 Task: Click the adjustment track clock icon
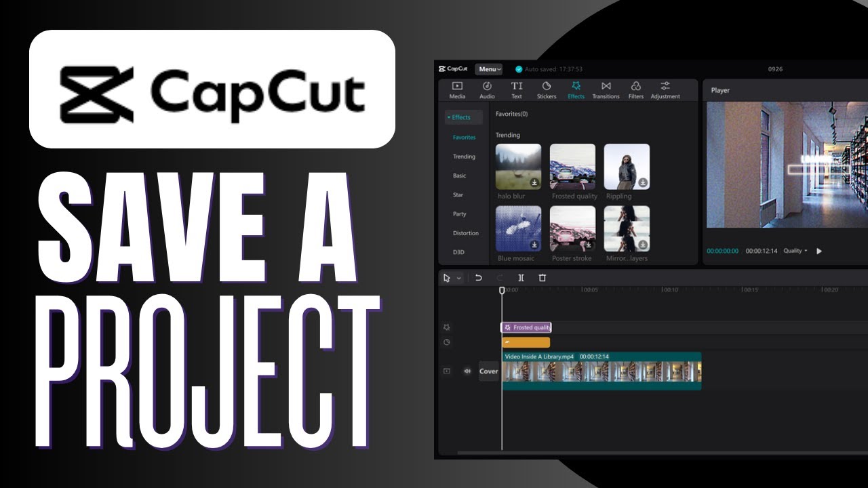[x=446, y=342]
